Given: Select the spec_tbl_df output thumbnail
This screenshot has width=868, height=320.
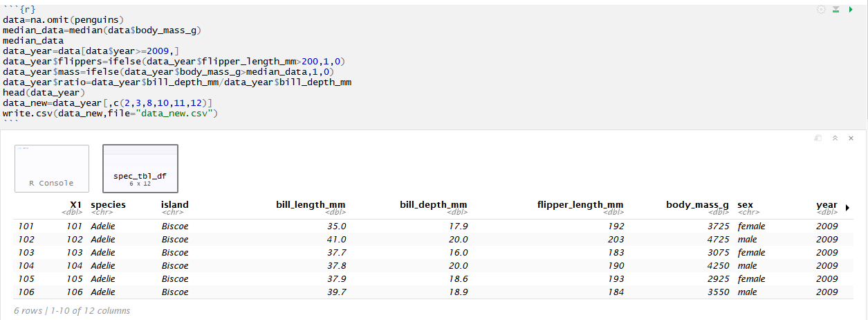Looking at the screenshot, I should [x=140, y=168].
